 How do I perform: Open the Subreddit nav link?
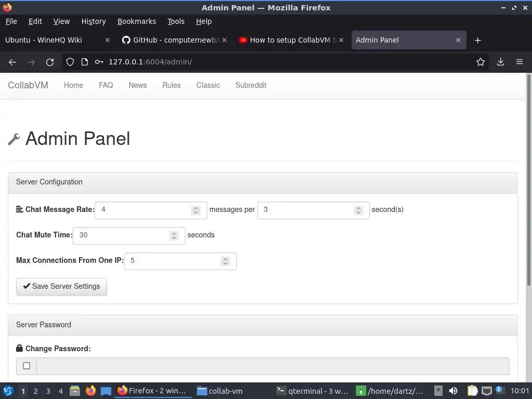251,85
